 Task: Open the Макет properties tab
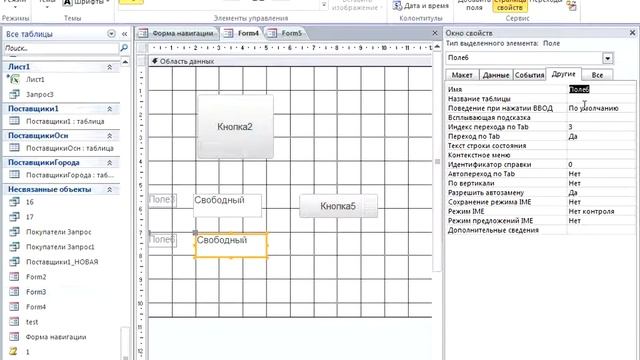click(x=462, y=75)
